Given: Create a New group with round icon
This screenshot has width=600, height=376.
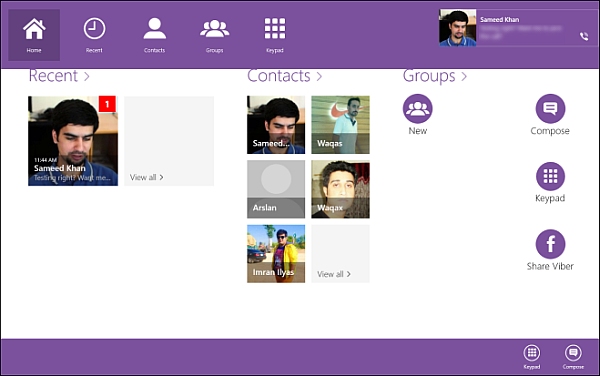Looking at the screenshot, I should coord(417,109).
